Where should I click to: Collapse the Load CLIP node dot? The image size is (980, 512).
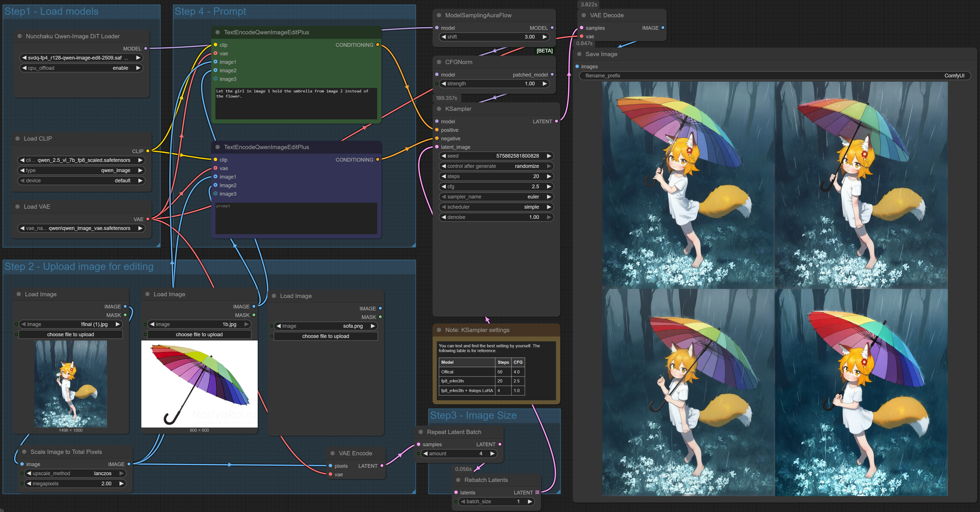click(x=18, y=138)
